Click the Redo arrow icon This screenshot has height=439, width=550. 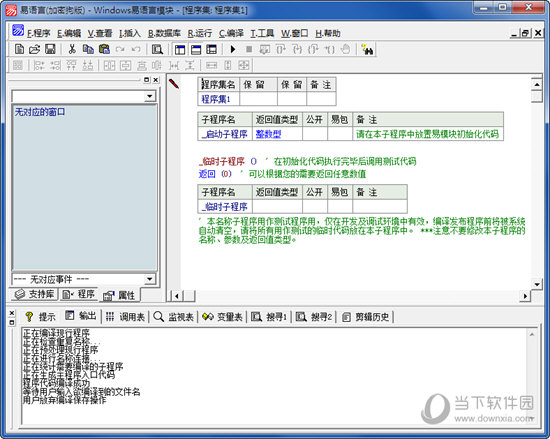click(120, 49)
